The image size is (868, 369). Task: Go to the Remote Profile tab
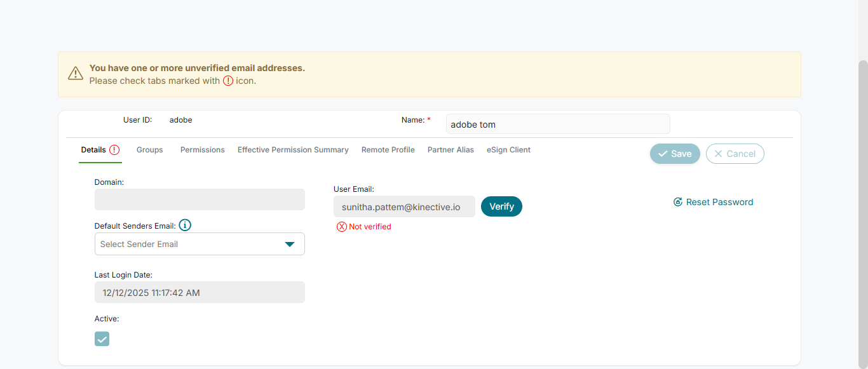click(x=388, y=150)
